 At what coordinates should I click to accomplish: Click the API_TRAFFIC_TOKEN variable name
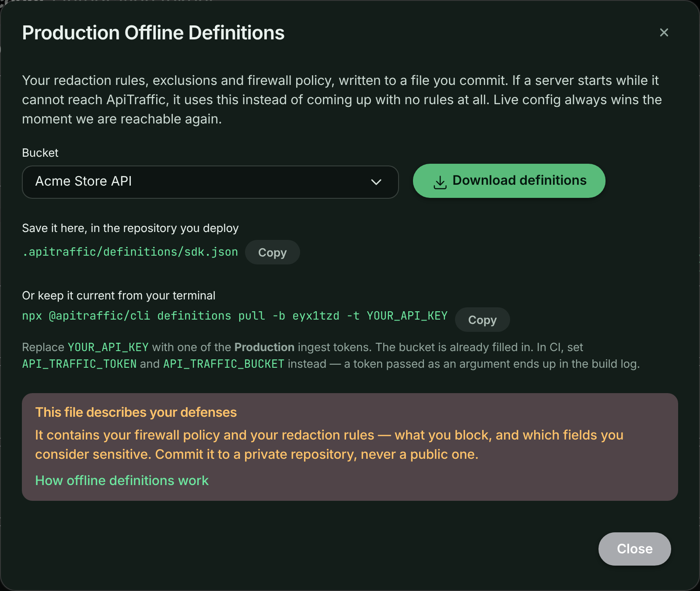(80, 364)
